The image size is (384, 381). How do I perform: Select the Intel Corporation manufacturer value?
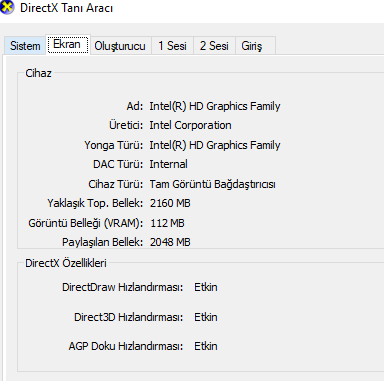tap(190, 125)
